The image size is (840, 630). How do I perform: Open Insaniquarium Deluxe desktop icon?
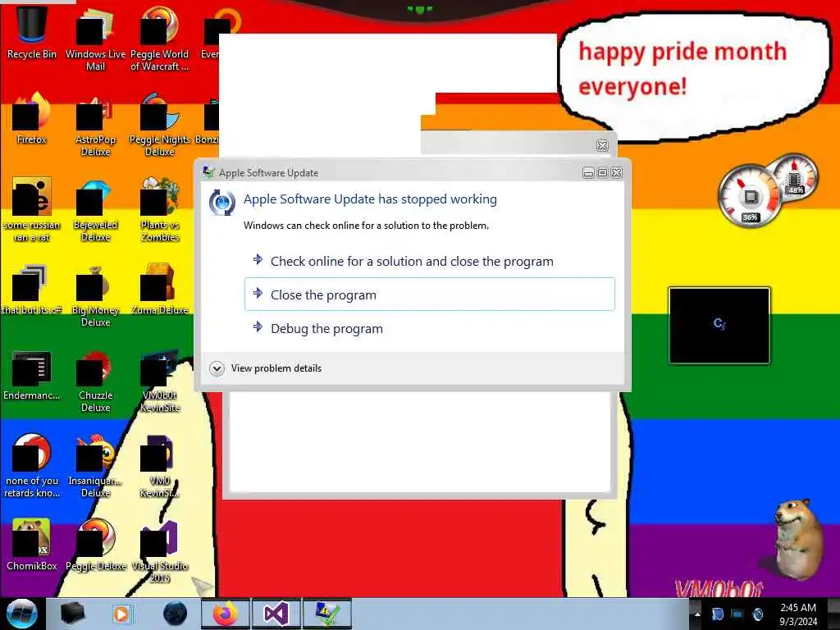(95, 466)
